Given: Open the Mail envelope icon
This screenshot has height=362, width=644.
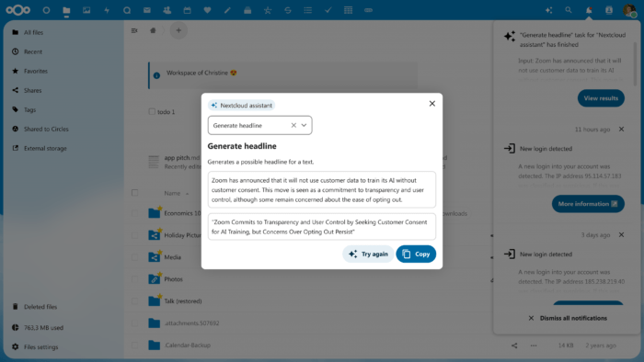Looking at the screenshot, I should click(147, 10).
